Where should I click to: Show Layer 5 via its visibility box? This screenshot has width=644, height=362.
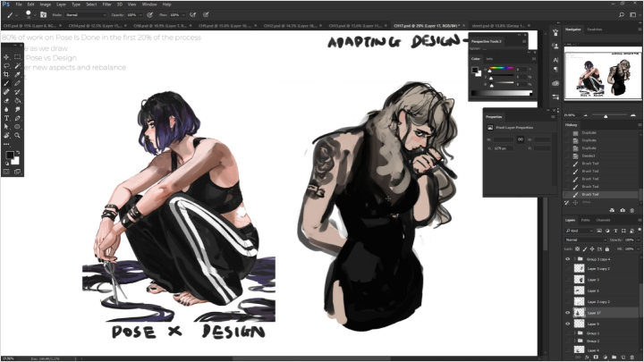click(x=568, y=290)
